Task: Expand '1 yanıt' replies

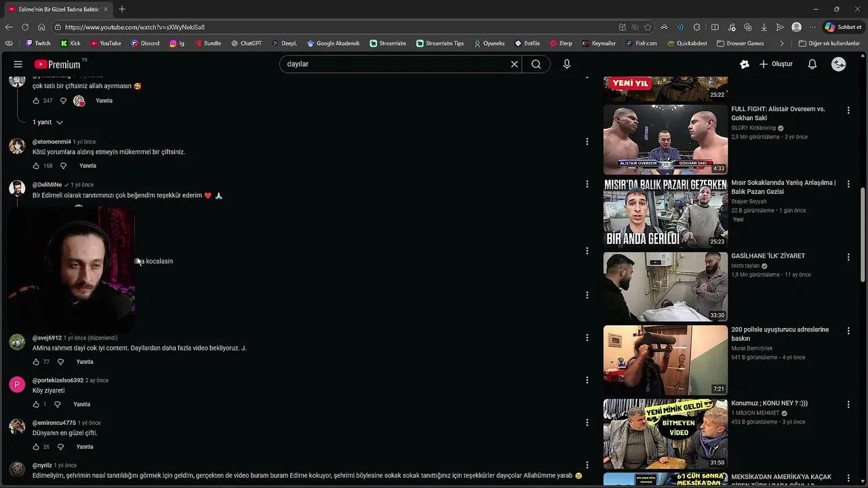Action: (x=48, y=123)
